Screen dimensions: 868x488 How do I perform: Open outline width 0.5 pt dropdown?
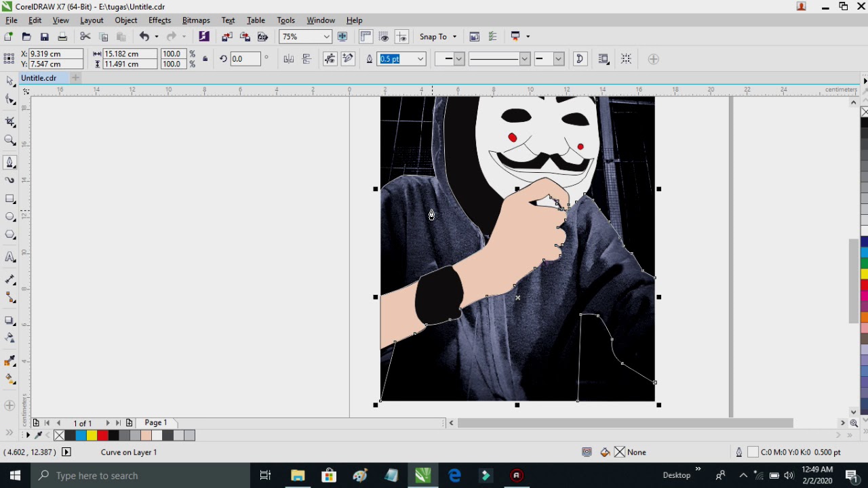click(420, 59)
